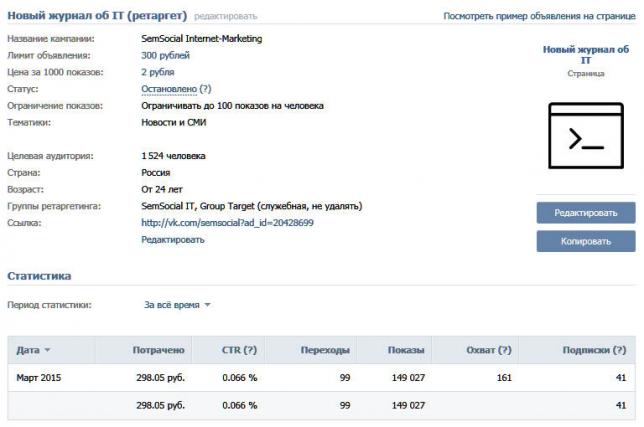Image resolution: width=644 pixels, height=427 pixels.
Task: Click the grey 'редактировать' link beside the title
Action: point(225,16)
